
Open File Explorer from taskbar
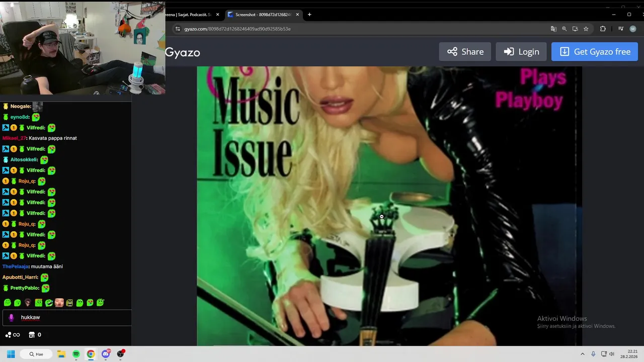(61, 354)
